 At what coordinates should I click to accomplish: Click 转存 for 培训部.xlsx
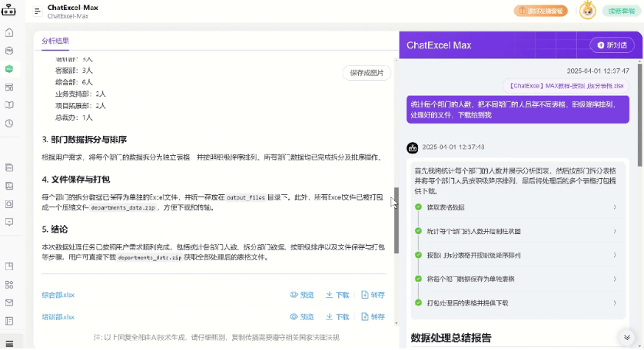pyautogui.click(x=373, y=317)
